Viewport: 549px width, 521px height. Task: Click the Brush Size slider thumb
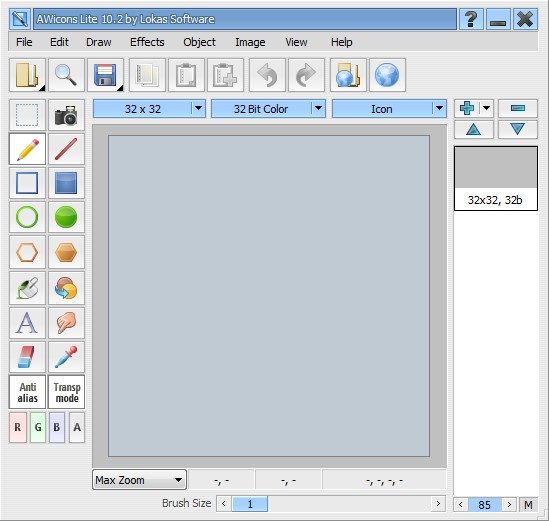[250, 504]
